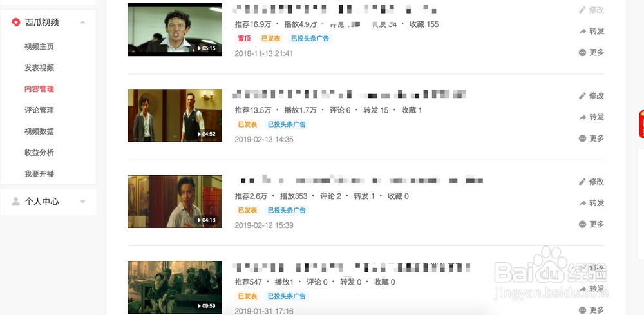Click 我要开播 in the sidebar
This screenshot has height=315, width=644.
(x=39, y=174)
